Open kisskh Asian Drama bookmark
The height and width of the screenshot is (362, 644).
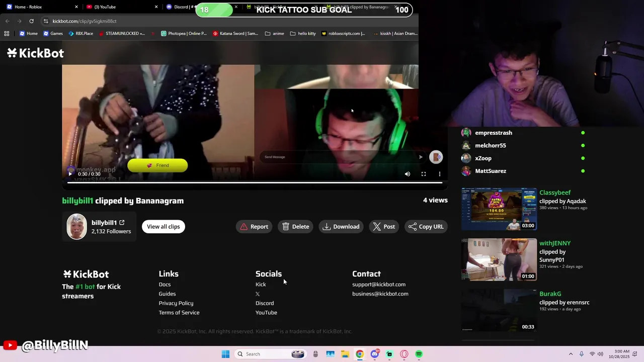pos(395,34)
